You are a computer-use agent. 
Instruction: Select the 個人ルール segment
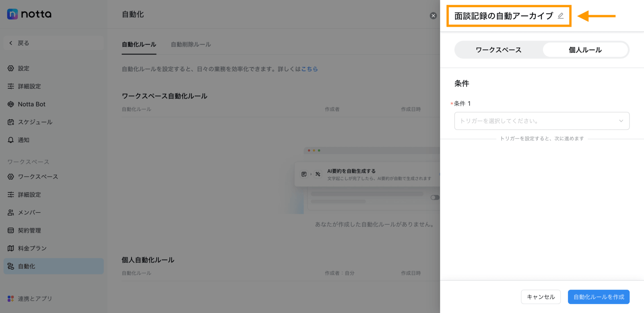(585, 50)
